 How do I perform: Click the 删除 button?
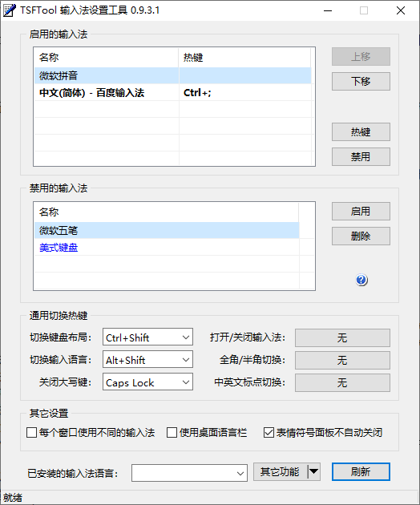tap(361, 236)
